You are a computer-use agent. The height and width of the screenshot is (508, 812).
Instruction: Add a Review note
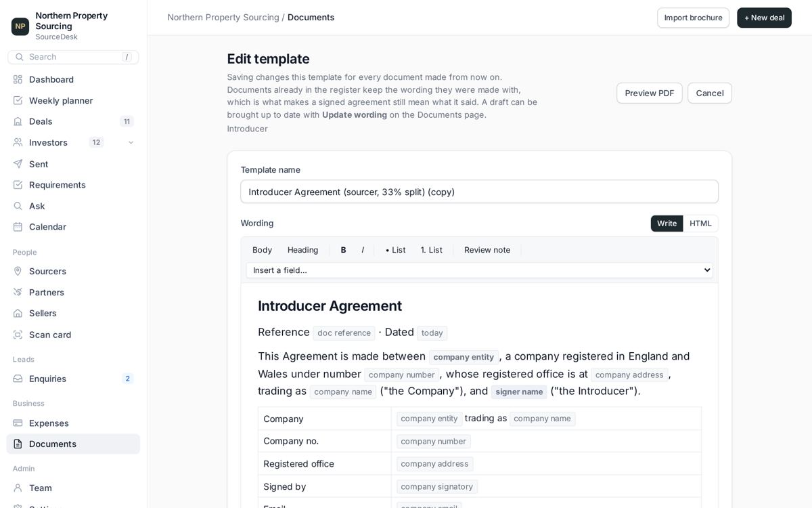click(x=487, y=250)
